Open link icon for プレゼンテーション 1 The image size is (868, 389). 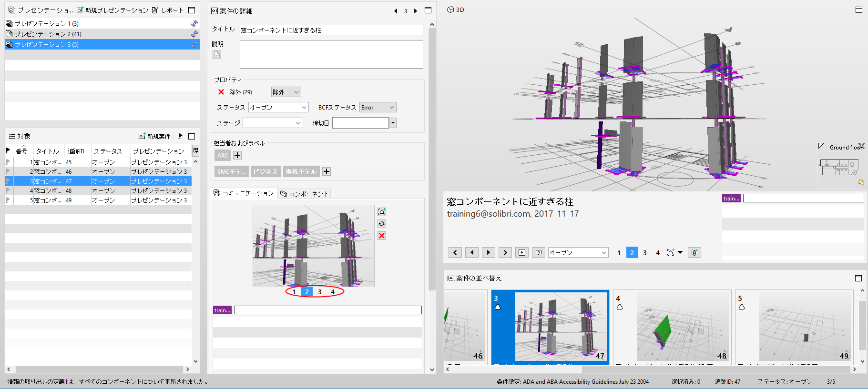pyautogui.click(x=194, y=23)
